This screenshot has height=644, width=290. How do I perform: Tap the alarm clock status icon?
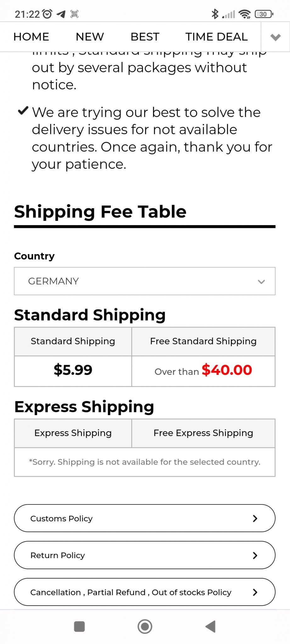tap(47, 14)
